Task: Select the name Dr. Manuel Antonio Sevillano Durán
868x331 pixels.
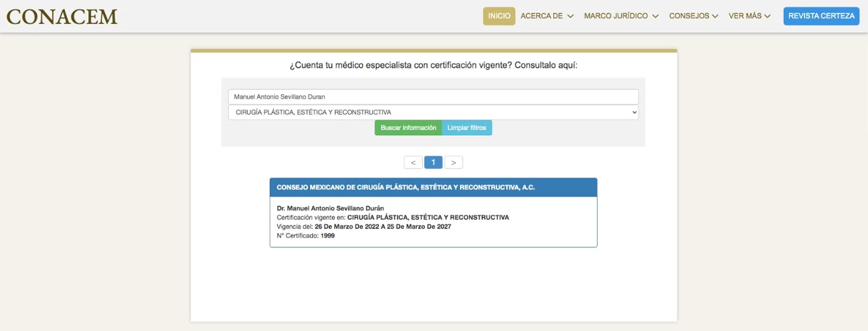Action: coord(331,208)
